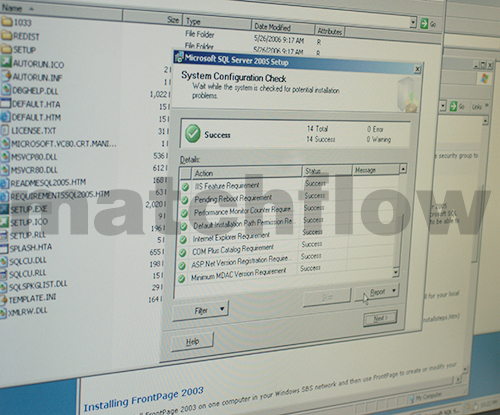
Task: Click the Details list scroll up arrow
Action: click(x=403, y=169)
